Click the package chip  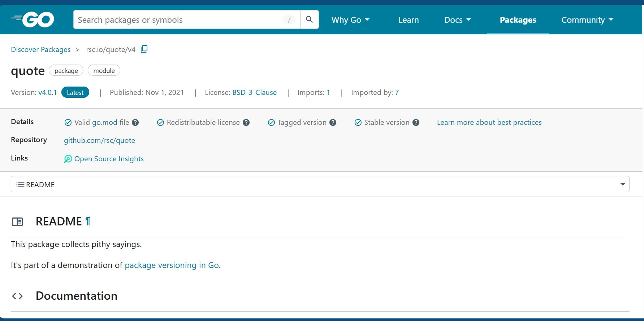click(66, 70)
